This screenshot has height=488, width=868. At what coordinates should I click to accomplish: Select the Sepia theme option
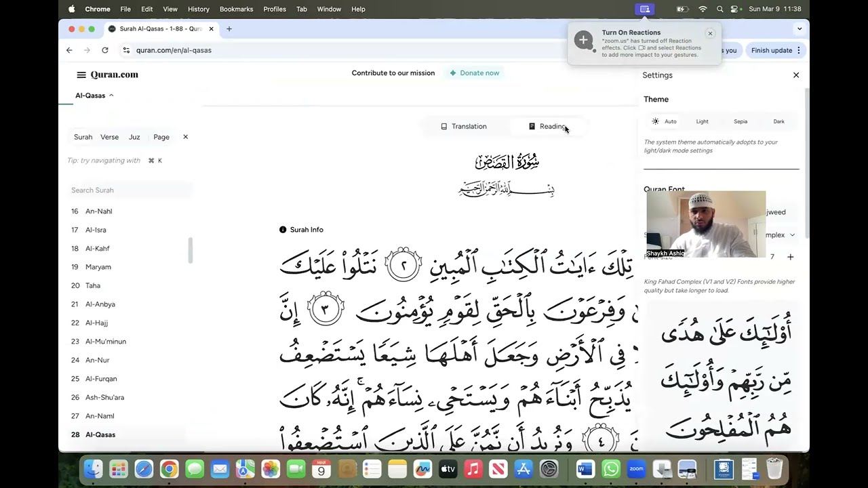pyautogui.click(x=741, y=121)
